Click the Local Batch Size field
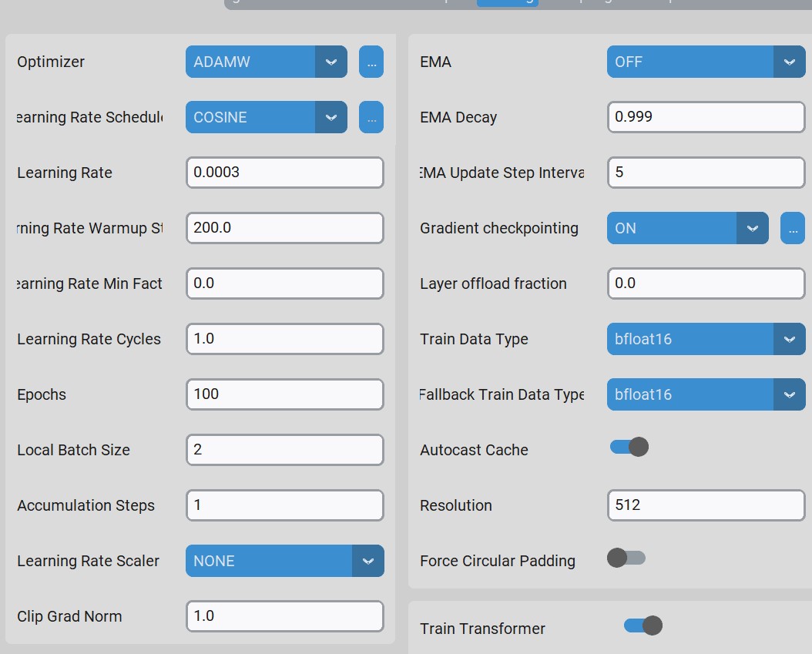This screenshot has width=812, height=654. pos(285,450)
